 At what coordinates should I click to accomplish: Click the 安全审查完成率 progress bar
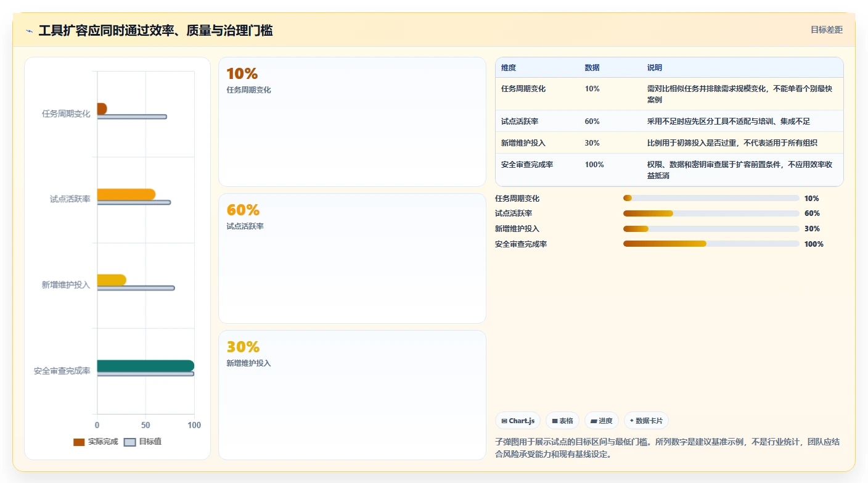coord(711,244)
